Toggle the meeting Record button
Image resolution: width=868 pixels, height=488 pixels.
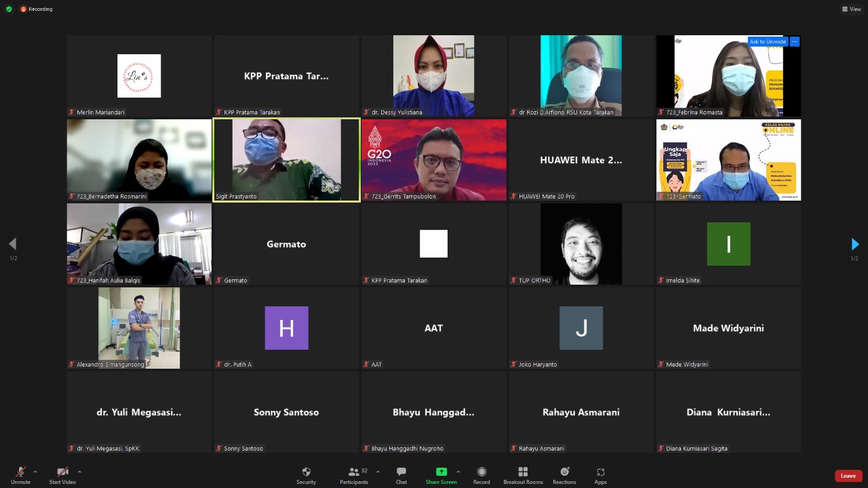pos(481,472)
